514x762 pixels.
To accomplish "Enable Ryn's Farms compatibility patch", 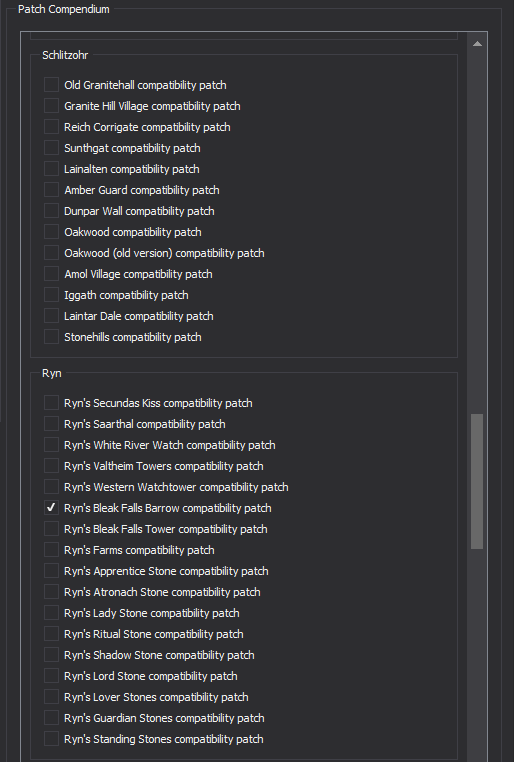I will point(51,549).
